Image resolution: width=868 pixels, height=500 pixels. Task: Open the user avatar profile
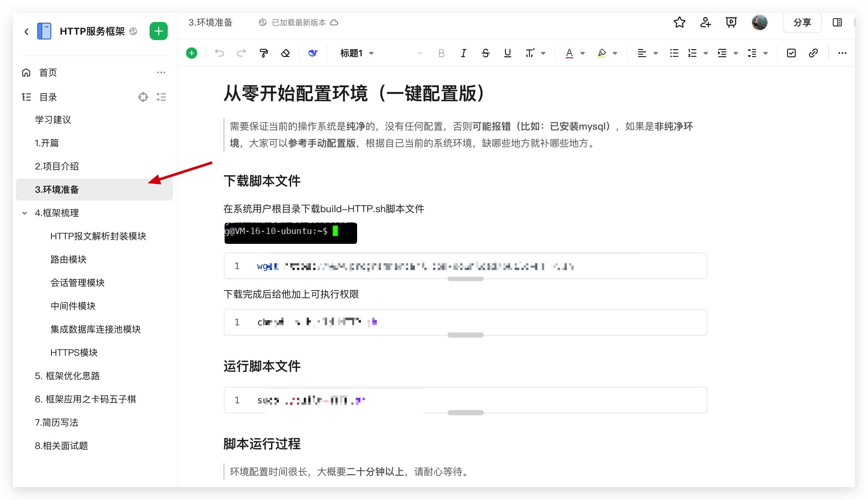click(760, 22)
